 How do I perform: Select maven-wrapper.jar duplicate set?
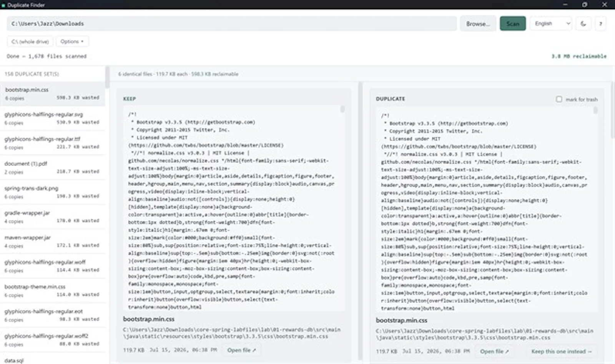(x=52, y=241)
